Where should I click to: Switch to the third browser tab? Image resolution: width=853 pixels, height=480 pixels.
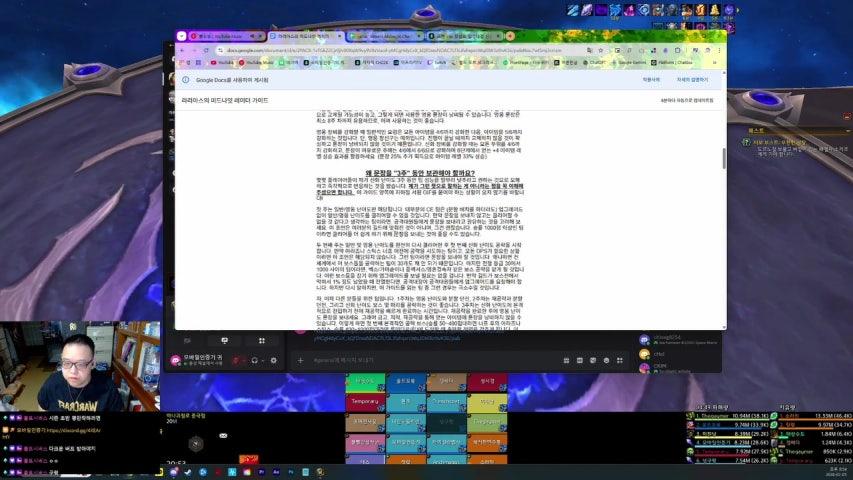[x=385, y=36]
